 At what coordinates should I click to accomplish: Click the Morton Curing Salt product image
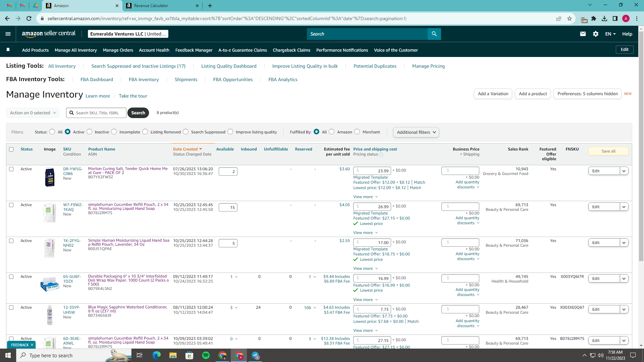[50, 177]
